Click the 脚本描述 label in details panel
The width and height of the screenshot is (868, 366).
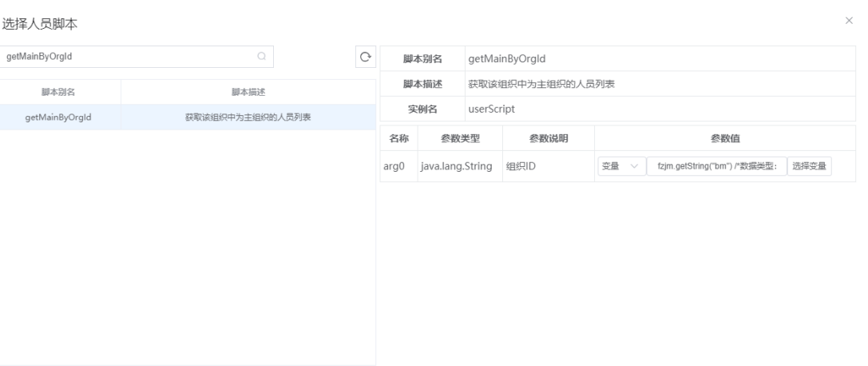click(422, 84)
